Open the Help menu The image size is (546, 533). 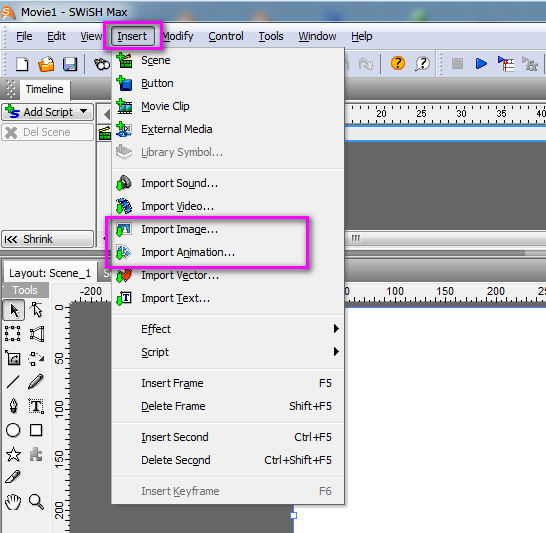pos(361,36)
